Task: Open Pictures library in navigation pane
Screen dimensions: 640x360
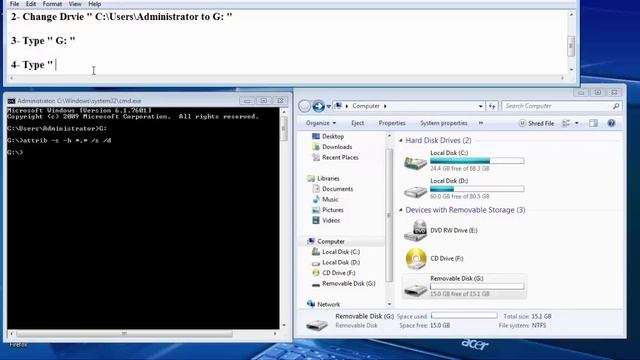Action: pos(328,210)
